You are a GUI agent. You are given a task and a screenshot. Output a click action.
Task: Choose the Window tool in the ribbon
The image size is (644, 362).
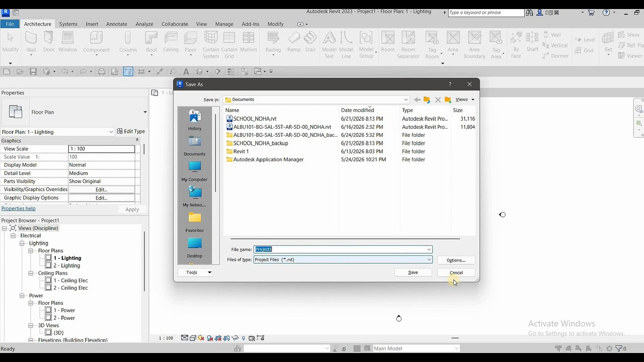[67, 42]
